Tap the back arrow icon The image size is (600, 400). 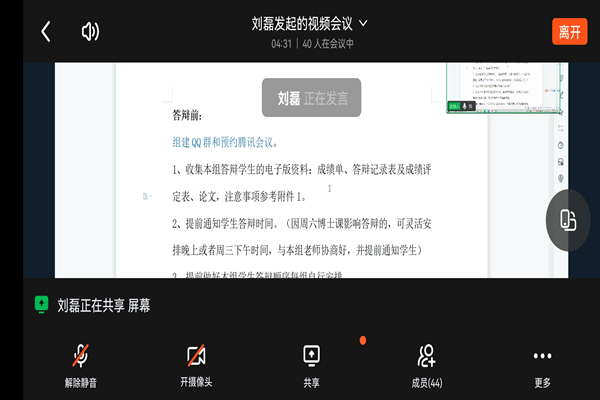point(45,31)
